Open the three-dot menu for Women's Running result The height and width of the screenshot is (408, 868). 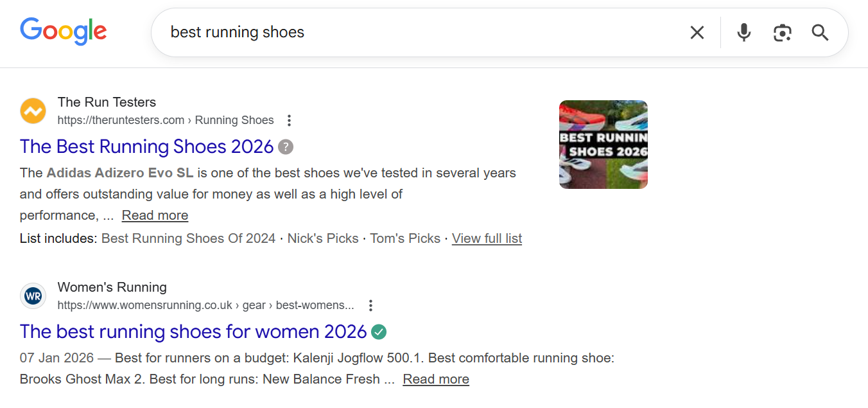(370, 305)
